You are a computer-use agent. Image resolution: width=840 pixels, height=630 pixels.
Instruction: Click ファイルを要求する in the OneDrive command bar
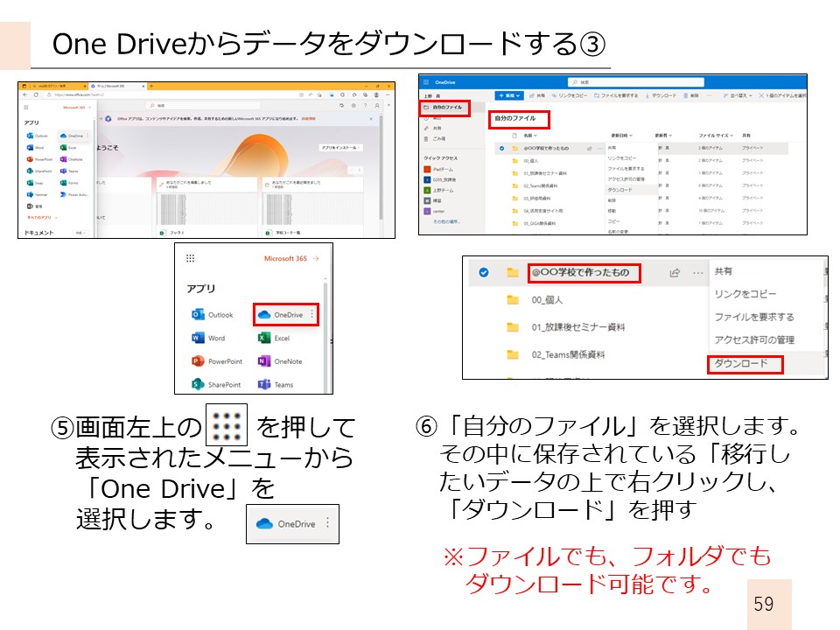click(616, 95)
